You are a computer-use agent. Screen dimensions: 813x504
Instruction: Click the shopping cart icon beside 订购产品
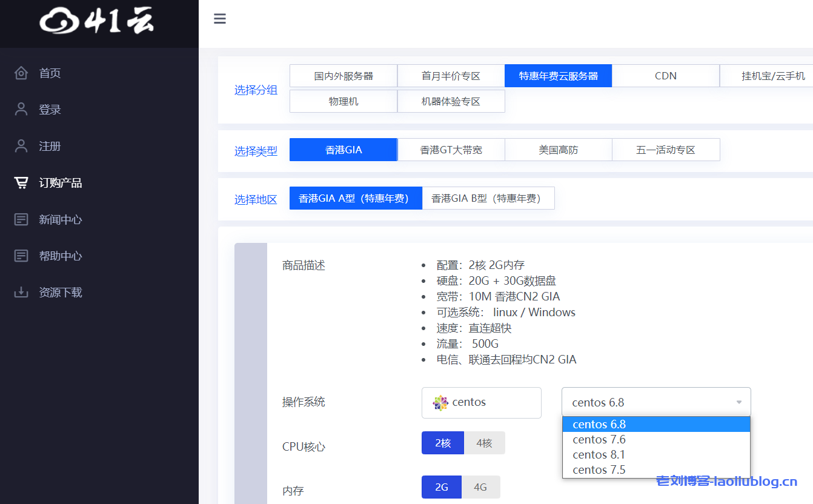(21, 183)
